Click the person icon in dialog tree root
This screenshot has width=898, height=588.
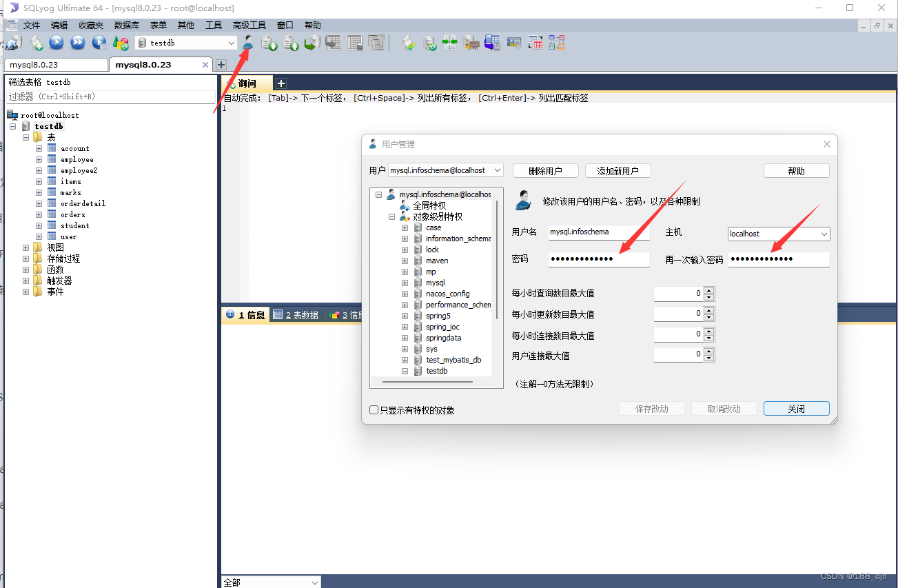click(391, 194)
